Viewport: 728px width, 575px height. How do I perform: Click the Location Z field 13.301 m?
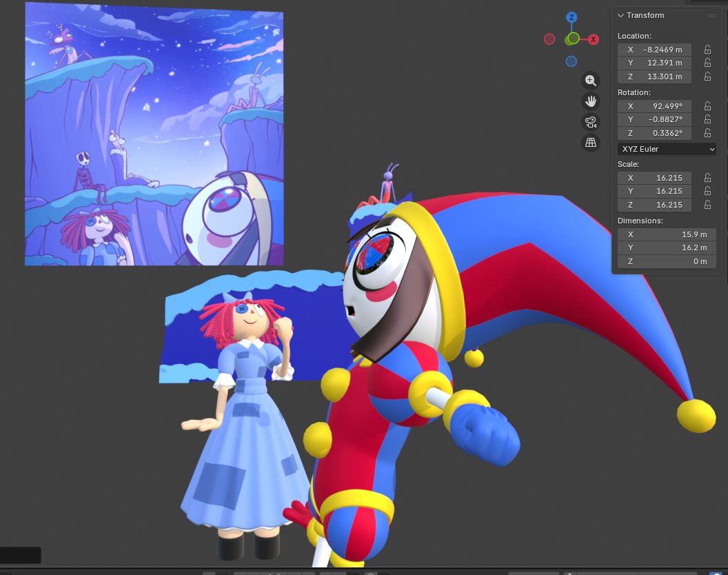[654, 77]
